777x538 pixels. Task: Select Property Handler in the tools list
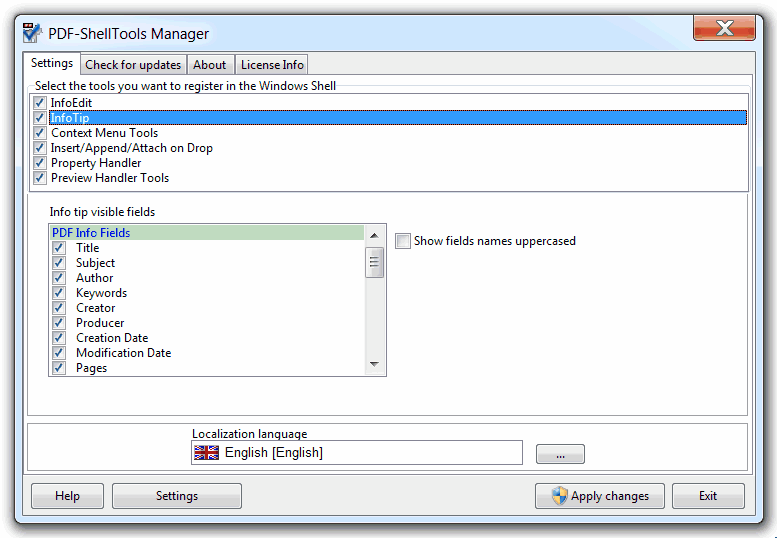click(96, 163)
